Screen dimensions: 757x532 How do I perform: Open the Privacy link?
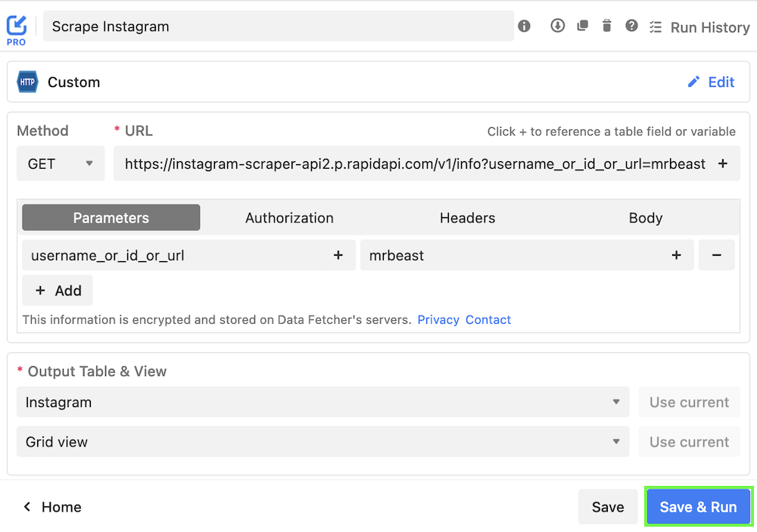click(x=438, y=319)
